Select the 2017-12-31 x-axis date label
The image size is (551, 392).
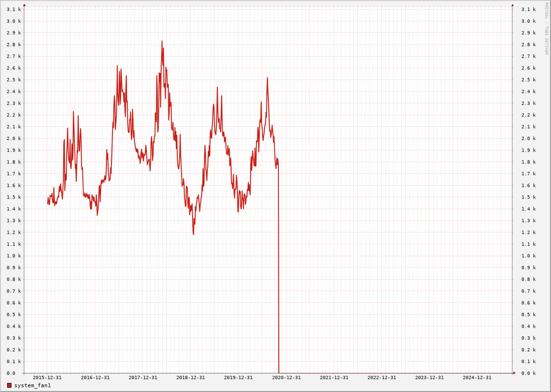pos(143,378)
